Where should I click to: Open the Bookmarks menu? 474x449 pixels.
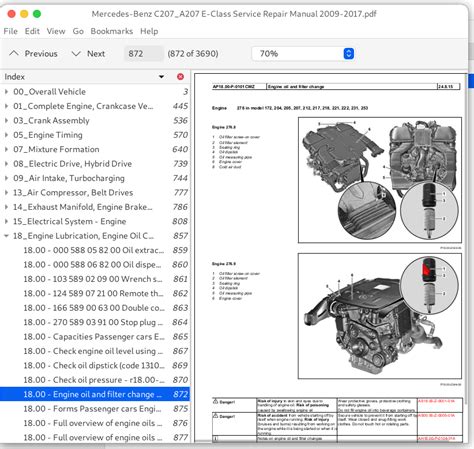pyautogui.click(x=112, y=31)
